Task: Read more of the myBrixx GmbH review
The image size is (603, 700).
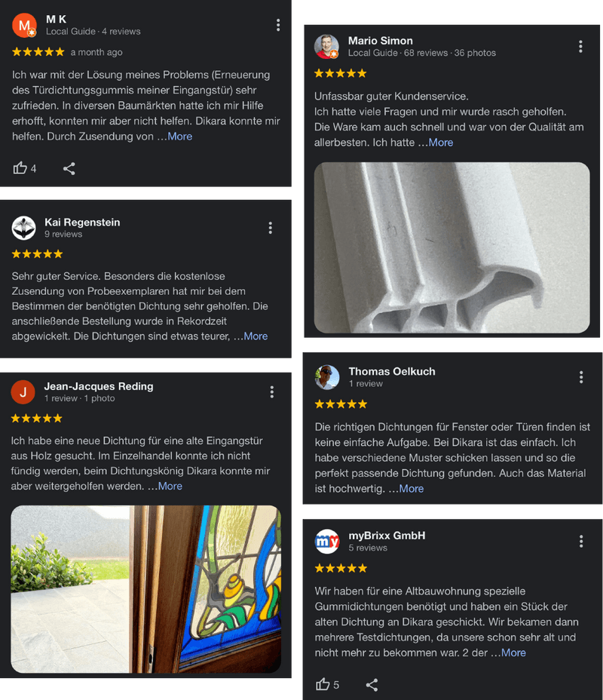Action: (513, 652)
